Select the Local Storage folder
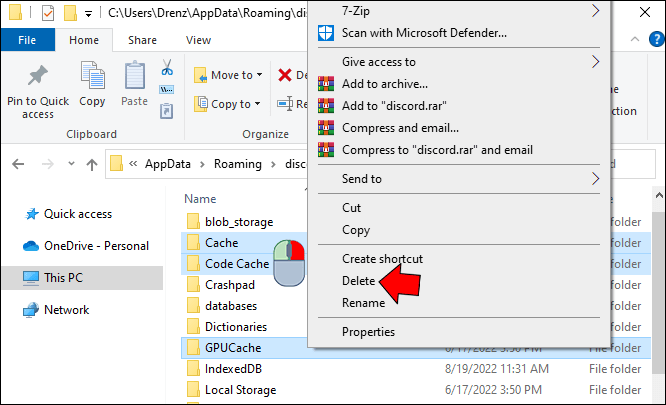Screen dimensions: 666x405 (240, 390)
